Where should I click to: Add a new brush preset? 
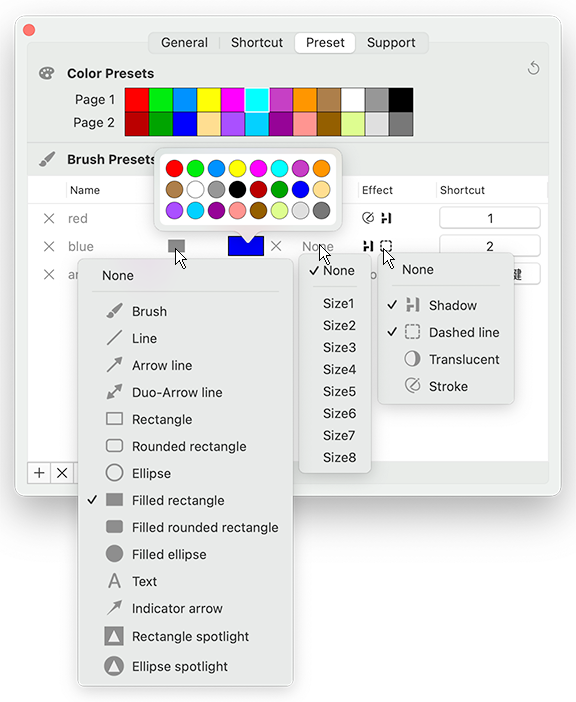(39, 473)
